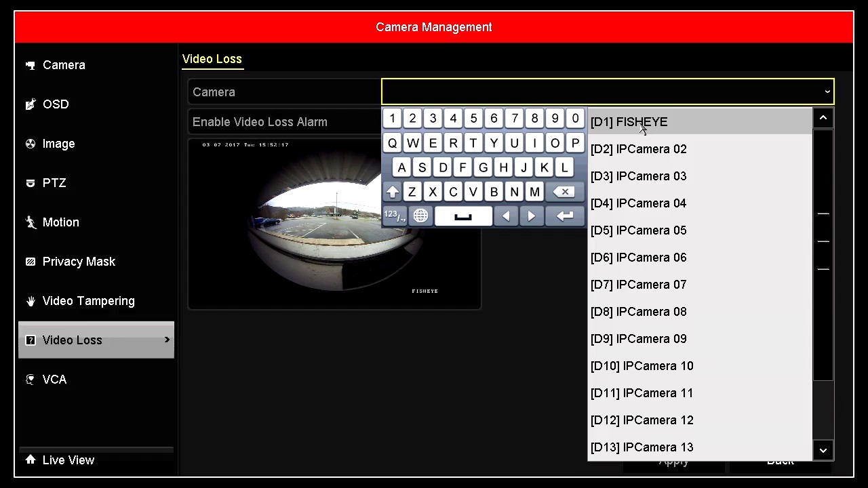Tap the backspace key on the keyboard
The width and height of the screenshot is (868, 488).
(x=564, y=192)
